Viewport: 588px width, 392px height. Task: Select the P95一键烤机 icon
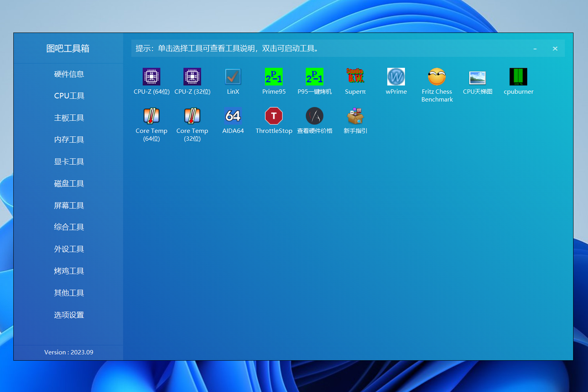click(x=314, y=76)
